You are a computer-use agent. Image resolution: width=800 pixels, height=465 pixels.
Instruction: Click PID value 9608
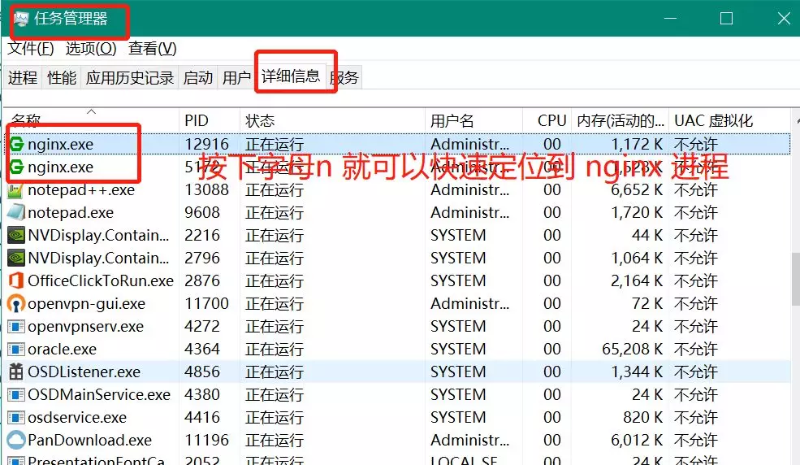coord(202,212)
